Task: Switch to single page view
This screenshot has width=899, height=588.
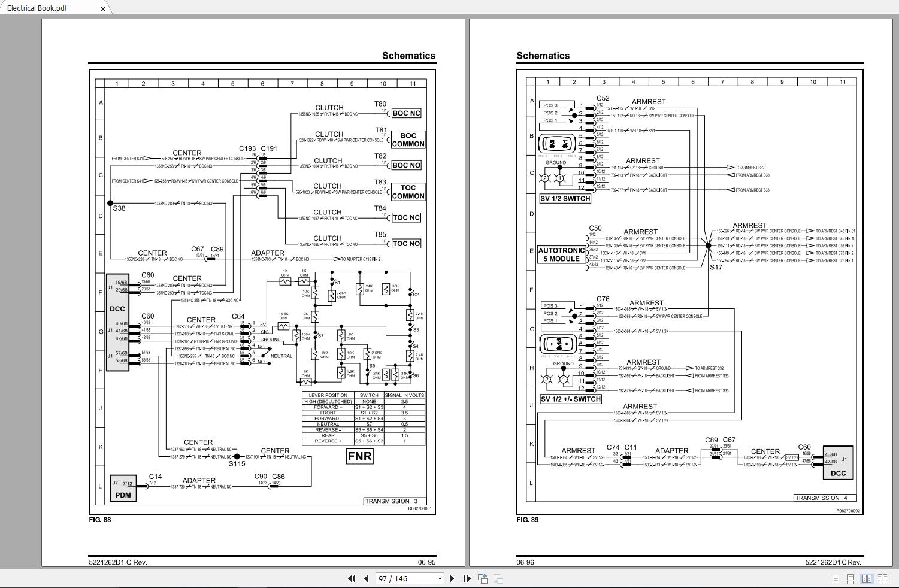Action: [836, 578]
